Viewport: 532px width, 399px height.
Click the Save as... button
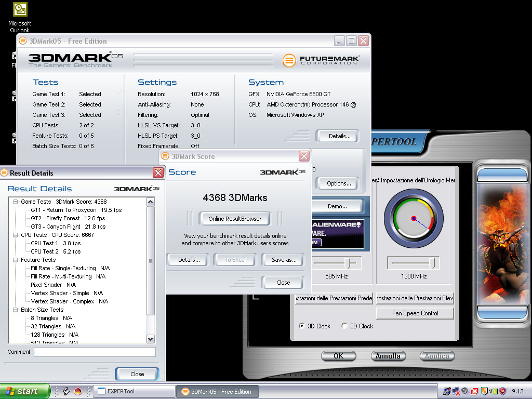(x=283, y=260)
